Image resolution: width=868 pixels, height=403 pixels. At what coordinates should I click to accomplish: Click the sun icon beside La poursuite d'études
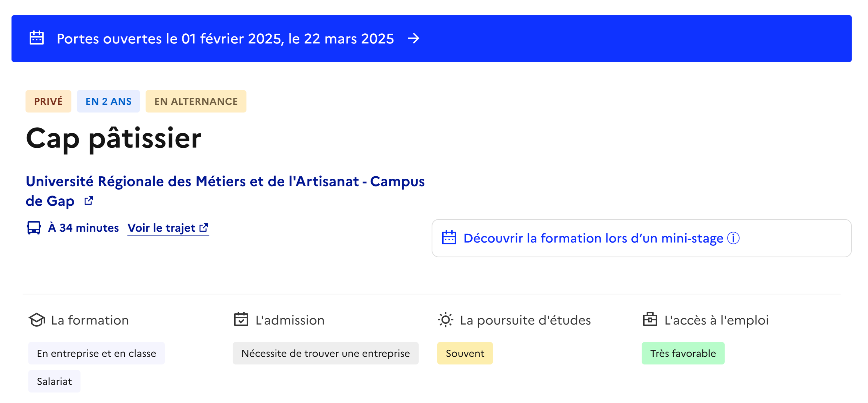(445, 320)
